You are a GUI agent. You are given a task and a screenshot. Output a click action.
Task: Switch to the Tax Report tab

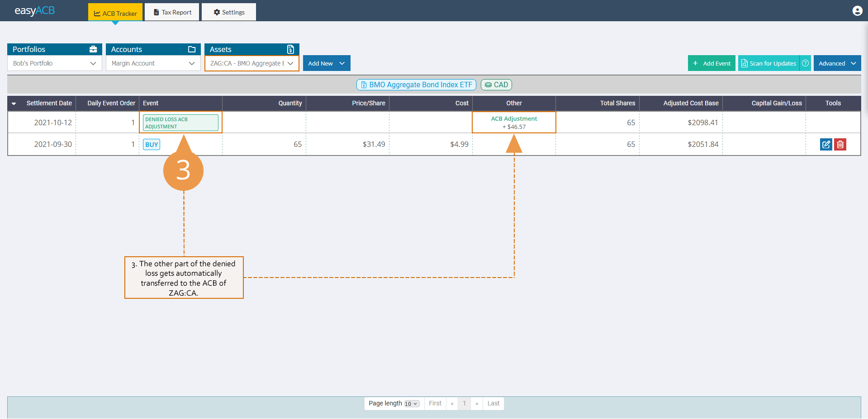(x=172, y=12)
